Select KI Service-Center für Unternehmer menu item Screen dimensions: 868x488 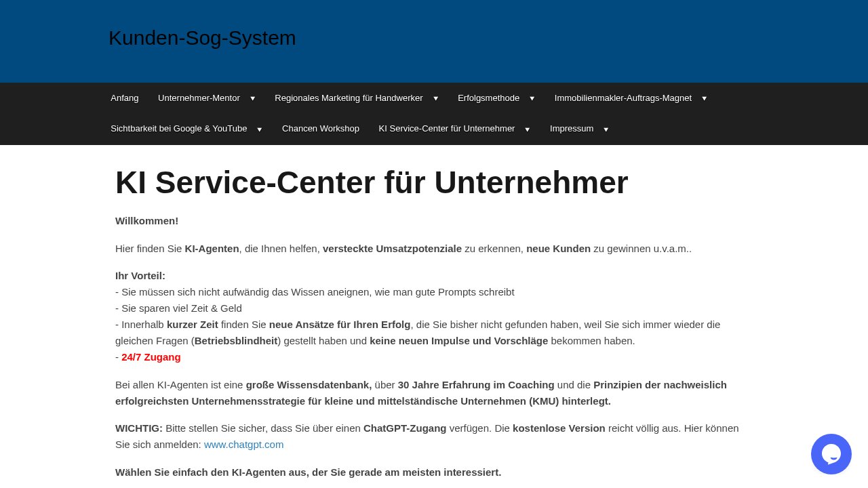coord(447,129)
